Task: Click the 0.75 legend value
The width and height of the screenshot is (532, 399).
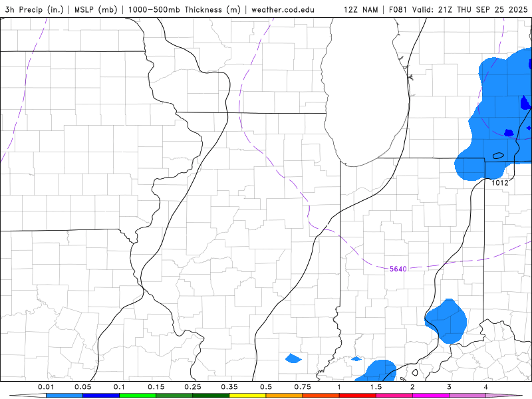Action: 303,387
